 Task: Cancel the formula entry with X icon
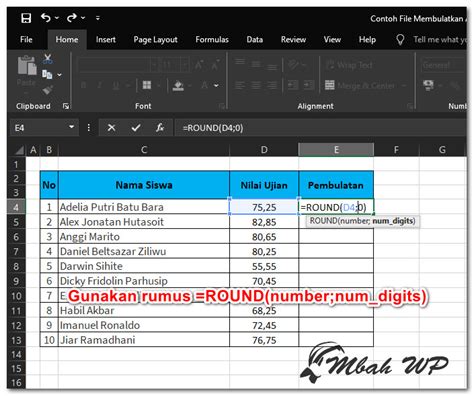pyautogui.click(x=111, y=128)
